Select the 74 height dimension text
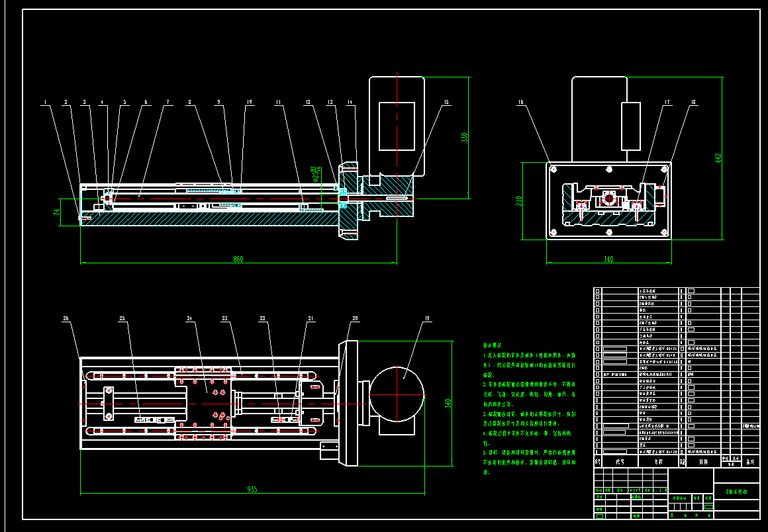The image size is (768, 532). 57,212
